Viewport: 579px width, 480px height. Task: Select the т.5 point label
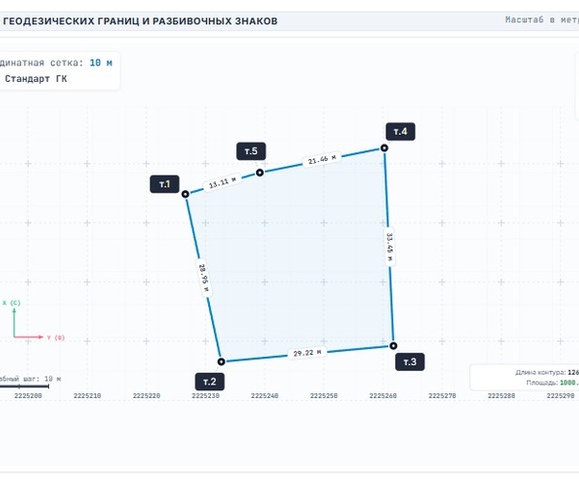pos(251,151)
